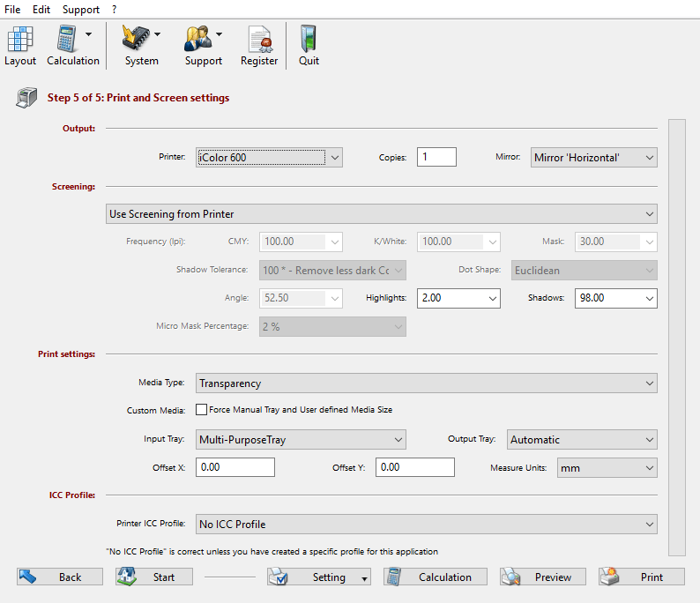The height and width of the screenshot is (603, 700).
Task: Open the Media Type Transparency dropdown
Action: point(427,383)
